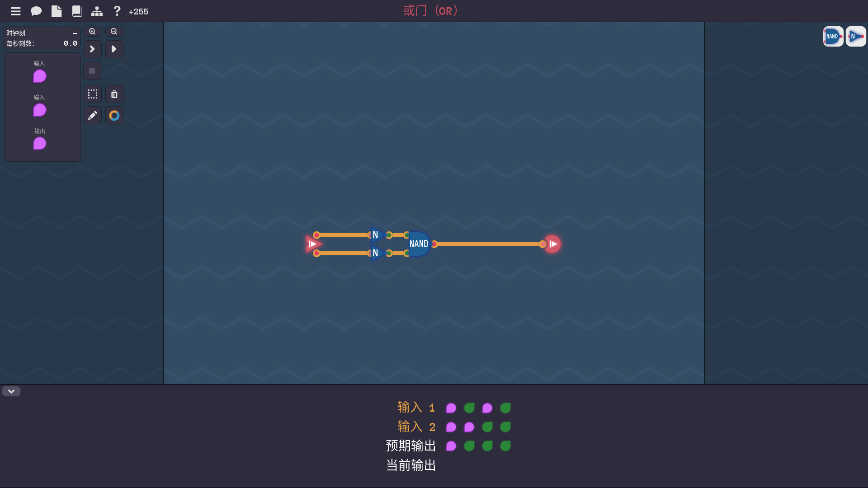The height and width of the screenshot is (488, 868).
Task: Click the trash delete icon
Action: [x=114, y=94]
